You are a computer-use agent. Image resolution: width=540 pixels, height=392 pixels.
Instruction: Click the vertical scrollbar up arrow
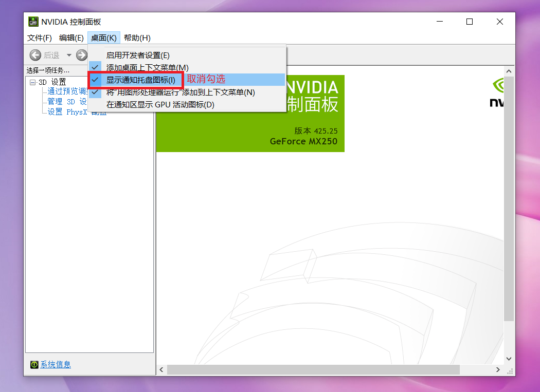tap(509, 71)
